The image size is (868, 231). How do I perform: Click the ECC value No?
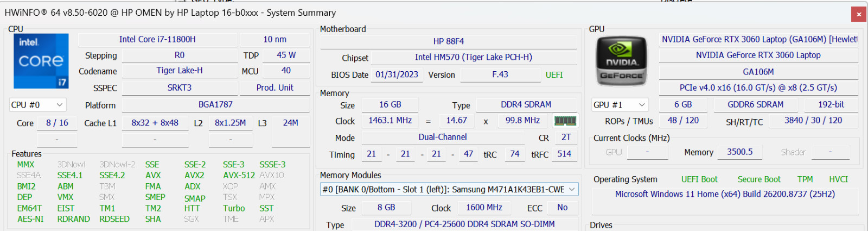[x=563, y=208]
